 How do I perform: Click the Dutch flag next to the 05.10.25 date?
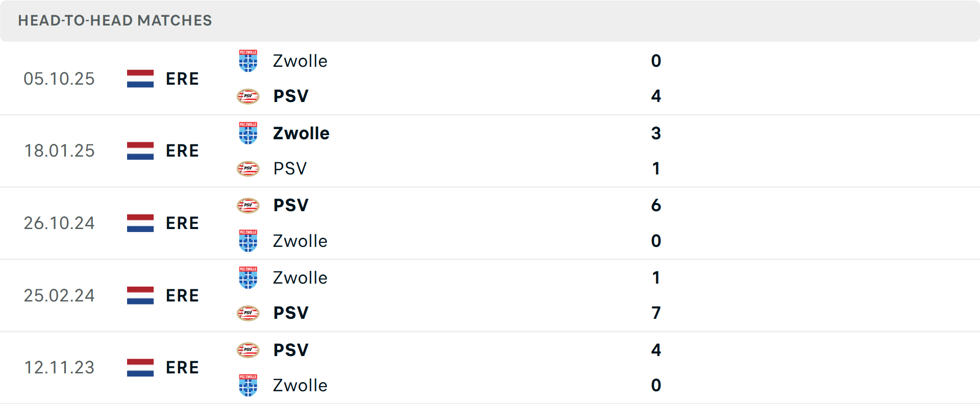(140, 79)
